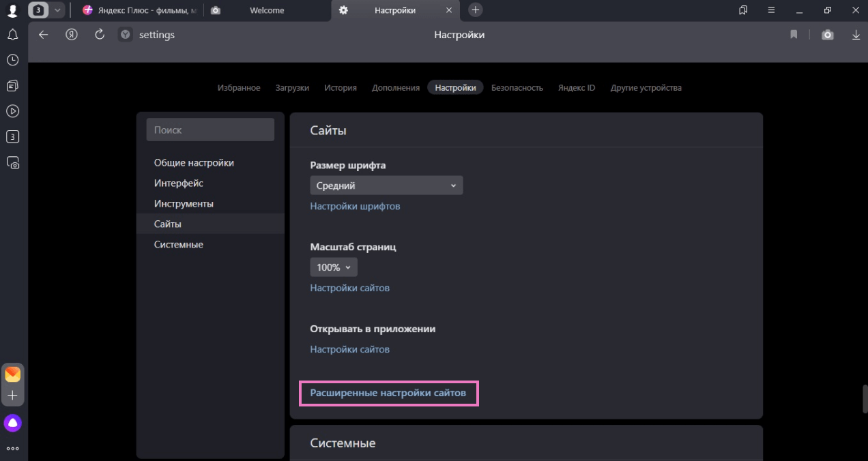Open the downloads arrow icon
Screen dimensions: 868x461
(x=856, y=35)
